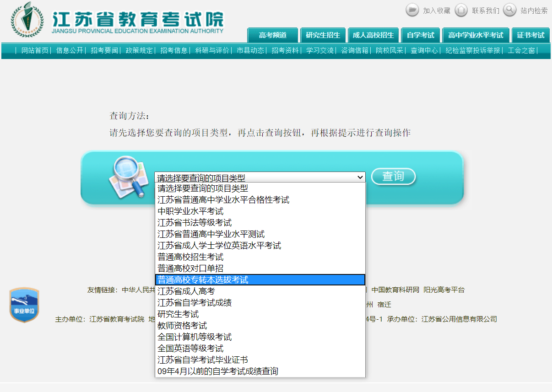
Task: Select 江苏省自学考试成绩 option
Action: point(260,303)
